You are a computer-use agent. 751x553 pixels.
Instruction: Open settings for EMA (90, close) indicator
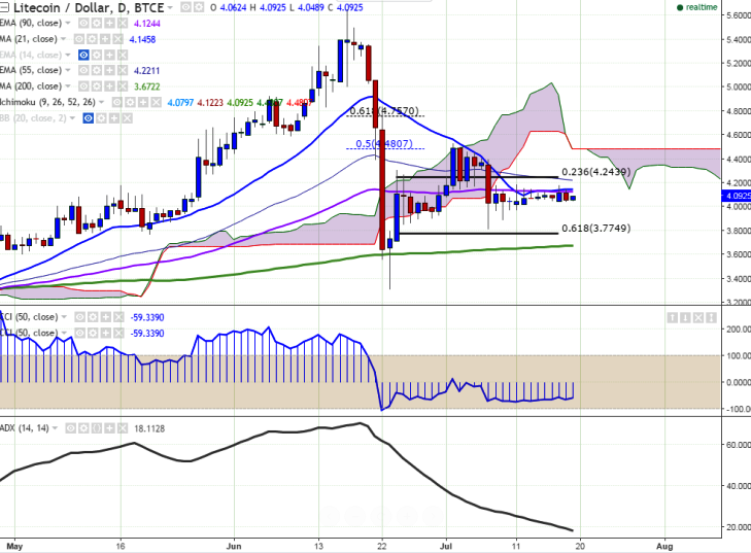(97, 23)
